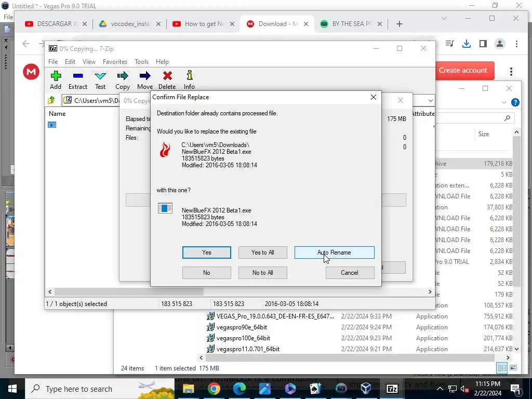
Task: Open the 7-Zip Help menu
Action: click(x=162, y=62)
